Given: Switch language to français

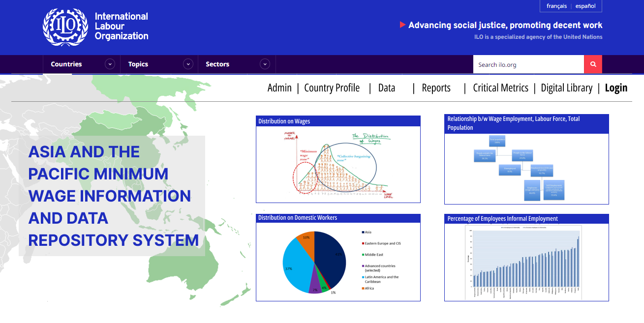Looking at the screenshot, I should coord(556,6).
